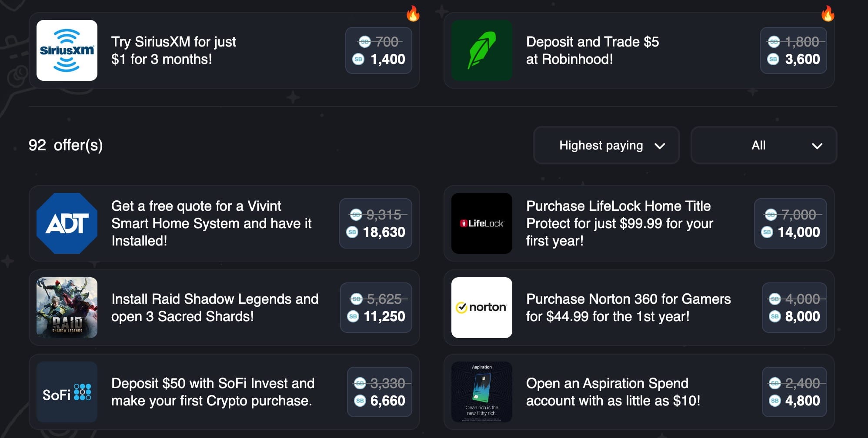Select the SoFi logo icon
The width and height of the screenshot is (868, 438).
(67, 392)
